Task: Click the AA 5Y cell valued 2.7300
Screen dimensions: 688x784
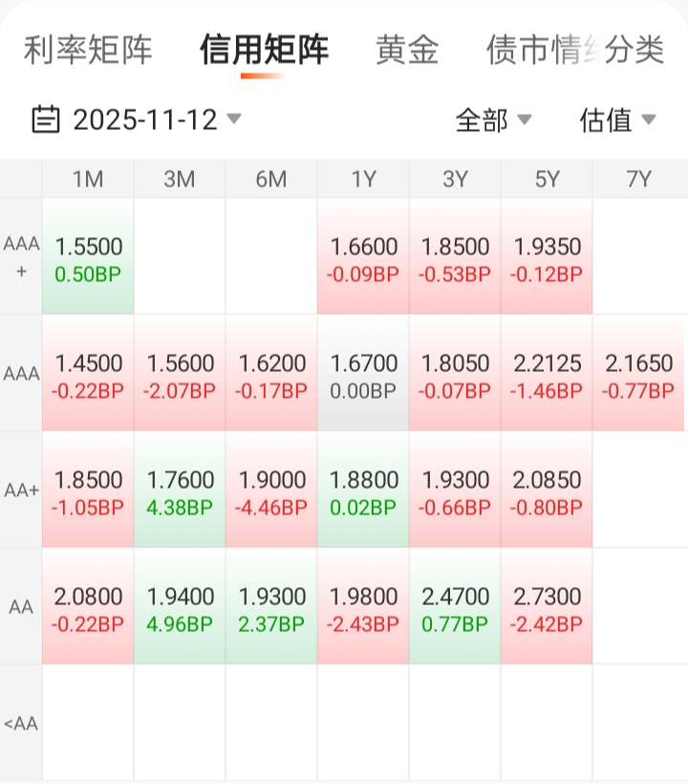Action: pyautogui.click(x=547, y=608)
